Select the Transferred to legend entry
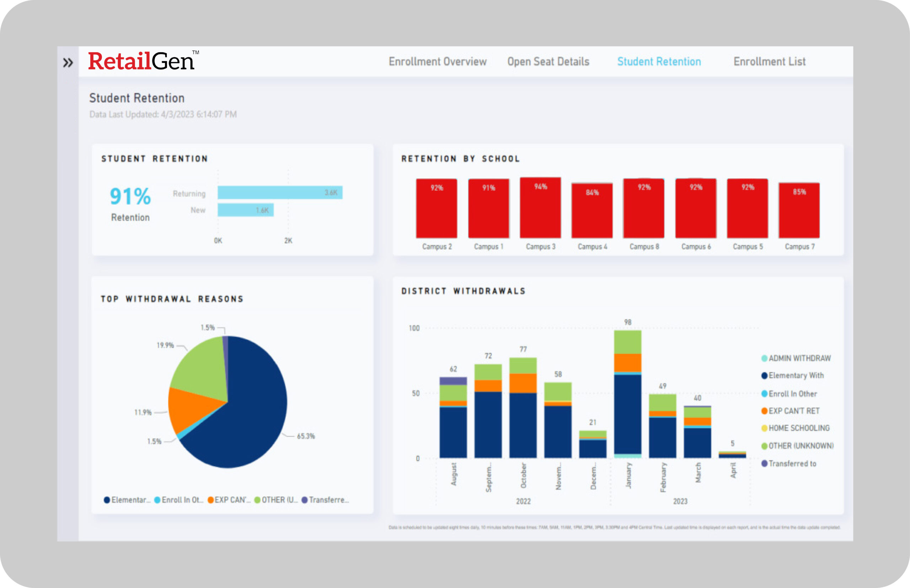The width and height of the screenshot is (910, 588). coord(792,464)
